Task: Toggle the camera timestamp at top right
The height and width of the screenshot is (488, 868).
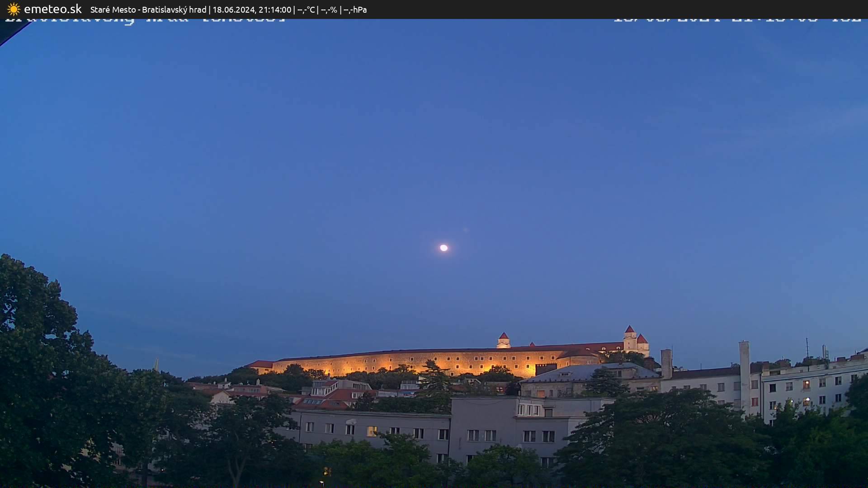Action: pos(737,19)
